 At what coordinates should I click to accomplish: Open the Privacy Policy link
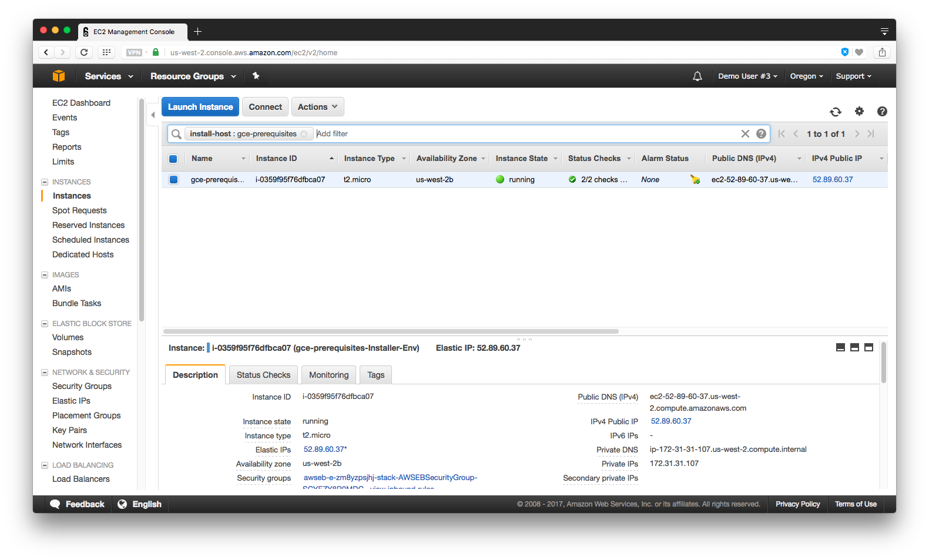tap(797, 504)
